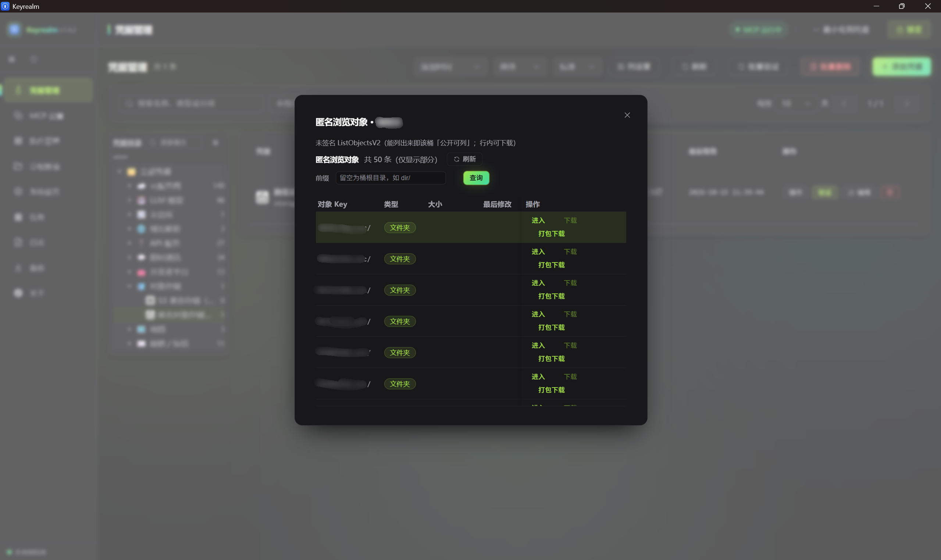Click the 类型 column header
This screenshot has height=560, width=941.
(391, 204)
